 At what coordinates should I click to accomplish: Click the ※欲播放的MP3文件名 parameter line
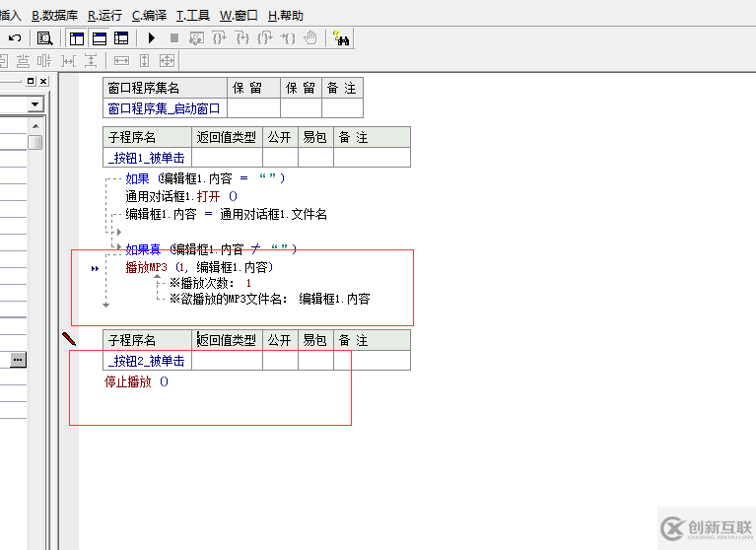coord(269,299)
